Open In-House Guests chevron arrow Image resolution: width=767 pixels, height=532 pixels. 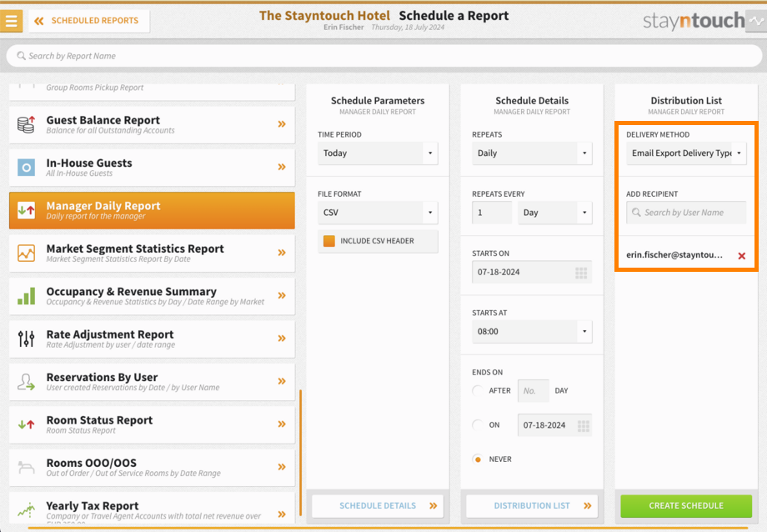(282, 167)
